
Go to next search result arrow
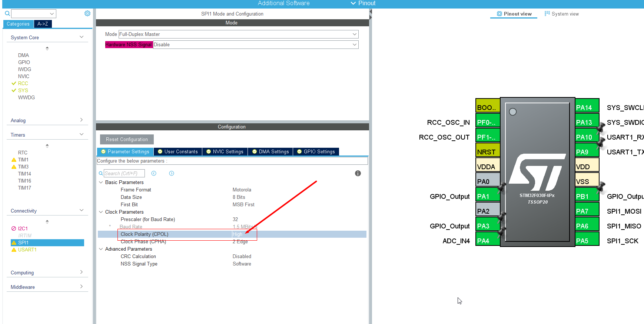click(x=172, y=173)
